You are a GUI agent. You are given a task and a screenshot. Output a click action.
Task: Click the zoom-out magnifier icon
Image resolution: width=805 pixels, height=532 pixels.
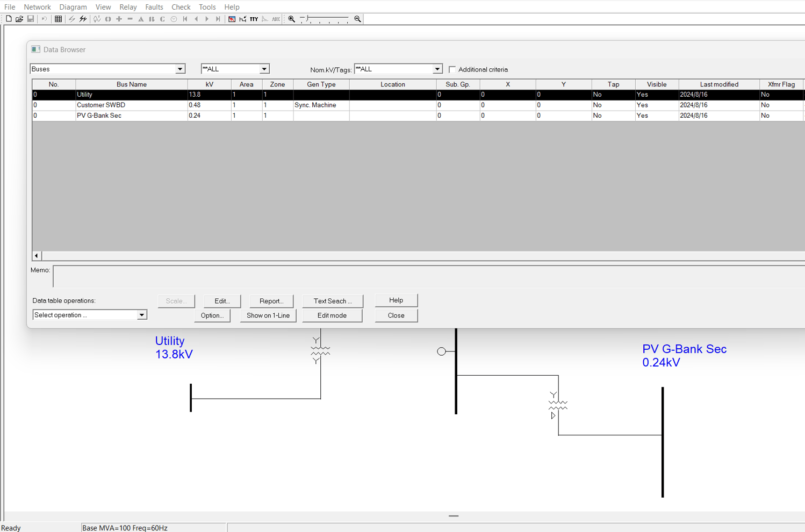357,19
